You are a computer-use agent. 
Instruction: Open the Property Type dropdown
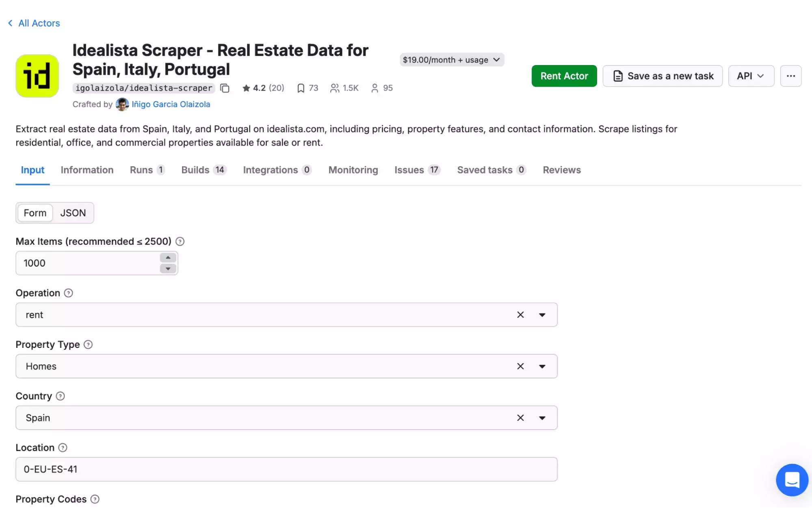542,366
